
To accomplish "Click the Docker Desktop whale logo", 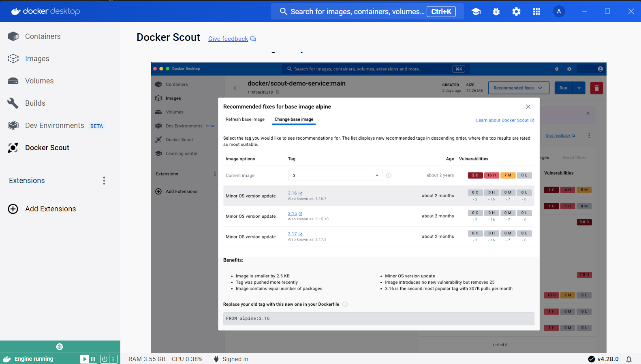I will point(16,11).
